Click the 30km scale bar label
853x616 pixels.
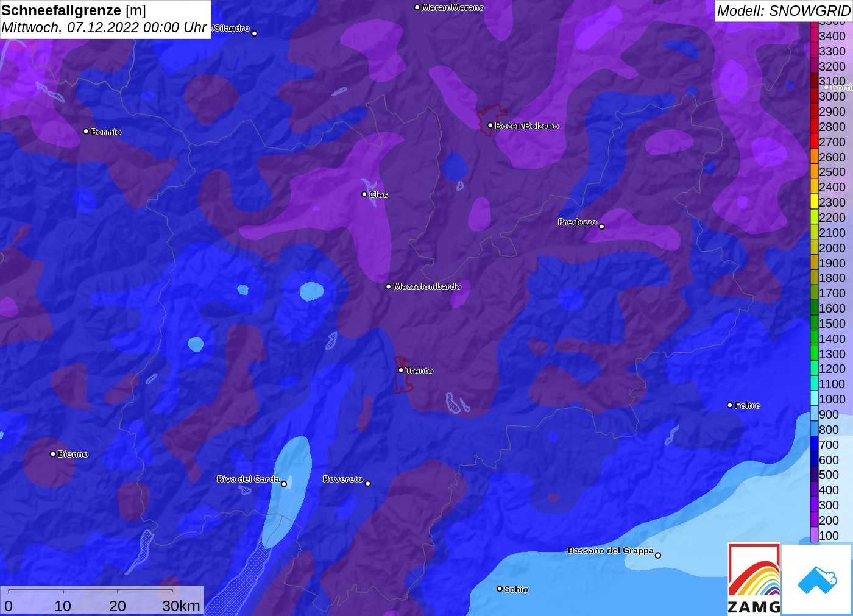pos(181,606)
